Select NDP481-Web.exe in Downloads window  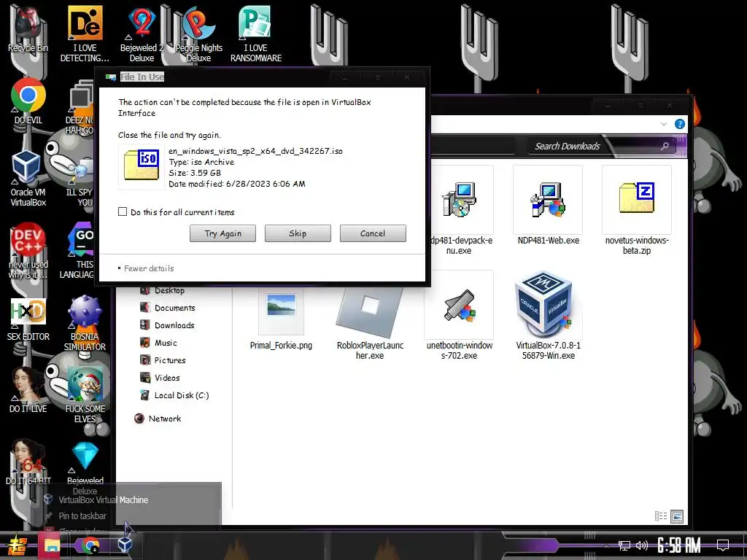point(548,205)
